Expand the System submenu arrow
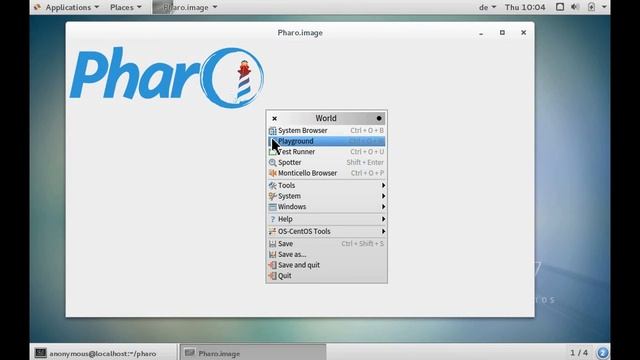 tap(383, 196)
